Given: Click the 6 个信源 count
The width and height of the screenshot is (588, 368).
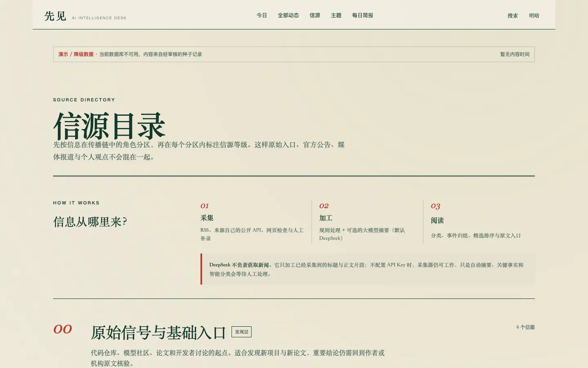Looking at the screenshot, I should [x=526, y=327].
